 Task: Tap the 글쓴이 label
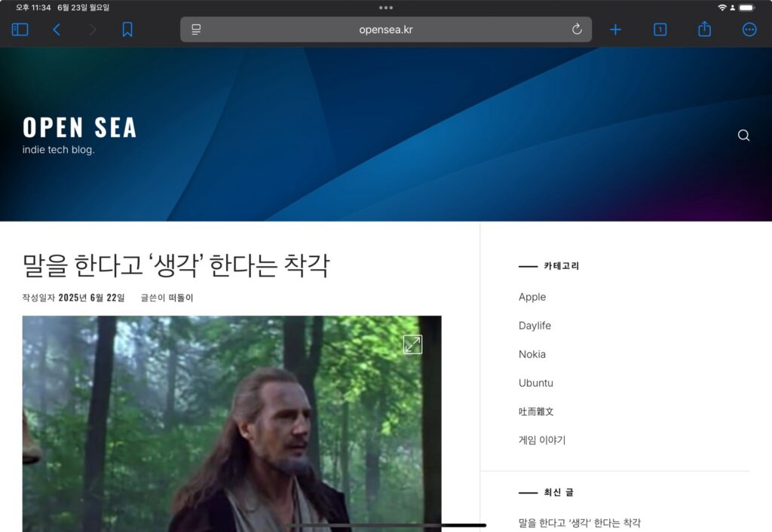pyautogui.click(x=152, y=298)
